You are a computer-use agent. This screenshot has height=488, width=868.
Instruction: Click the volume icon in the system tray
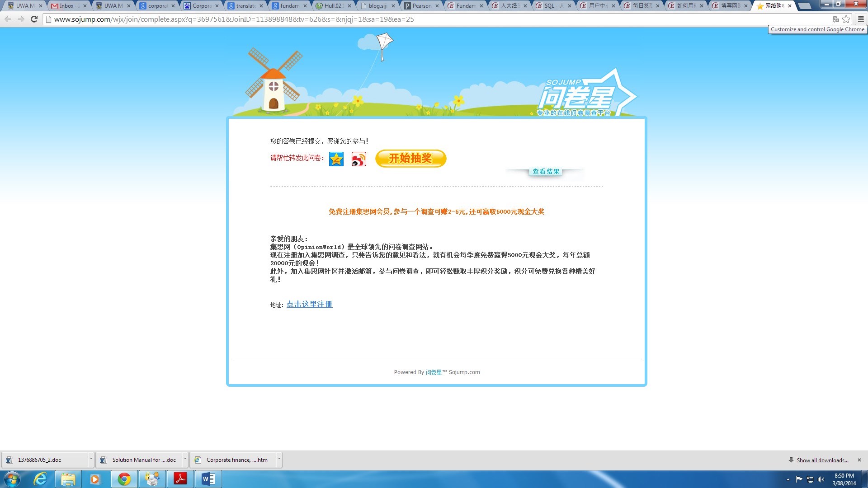(x=821, y=479)
